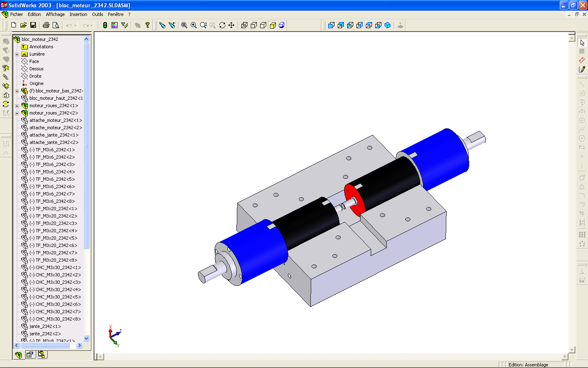Click the Save floppy disk icon

point(33,25)
